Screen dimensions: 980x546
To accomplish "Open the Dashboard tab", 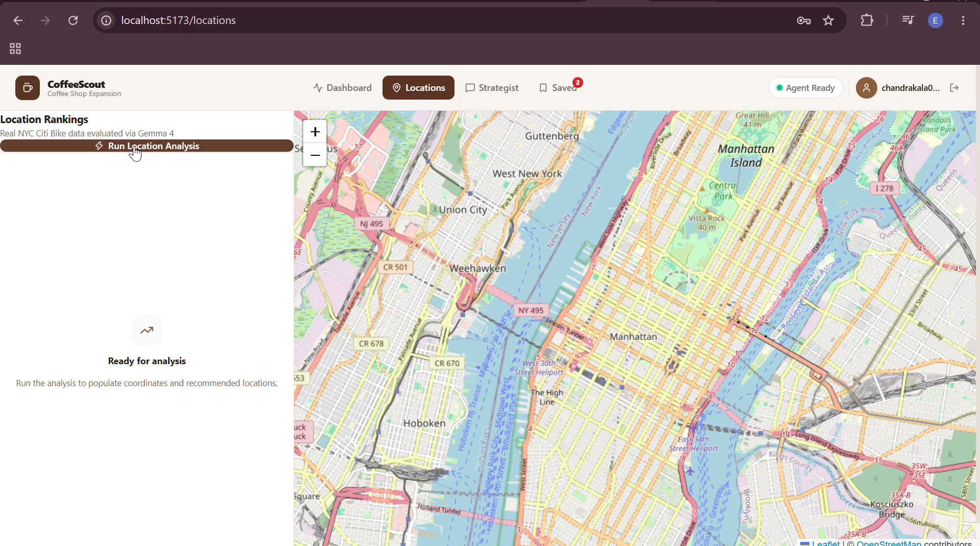I will (343, 88).
